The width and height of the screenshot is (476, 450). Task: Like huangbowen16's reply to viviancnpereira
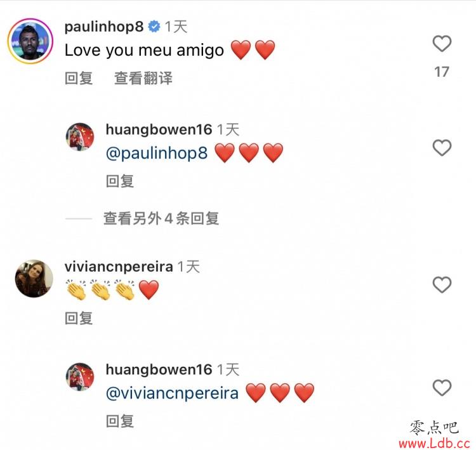pos(442,388)
